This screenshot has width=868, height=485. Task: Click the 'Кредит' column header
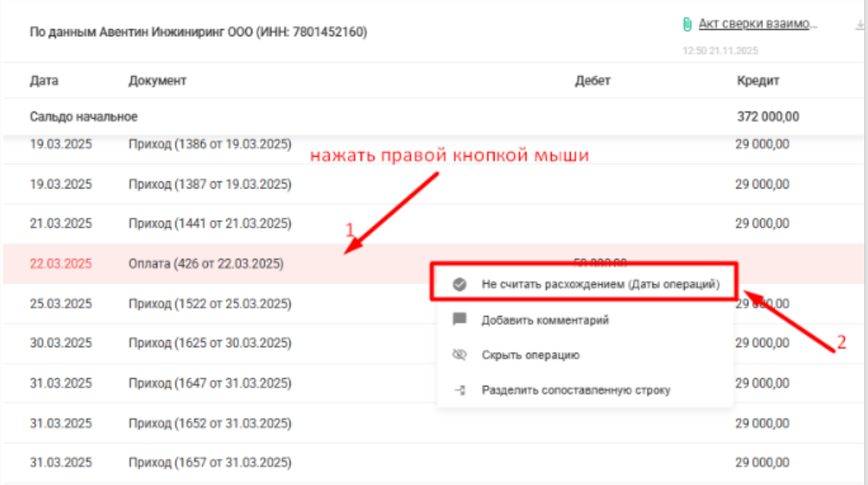[758, 80]
